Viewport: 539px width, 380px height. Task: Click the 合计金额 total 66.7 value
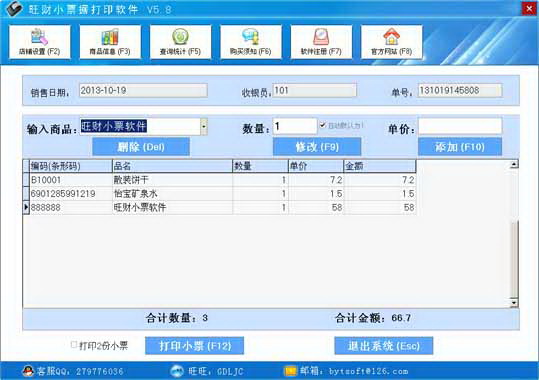coord(401,318)
